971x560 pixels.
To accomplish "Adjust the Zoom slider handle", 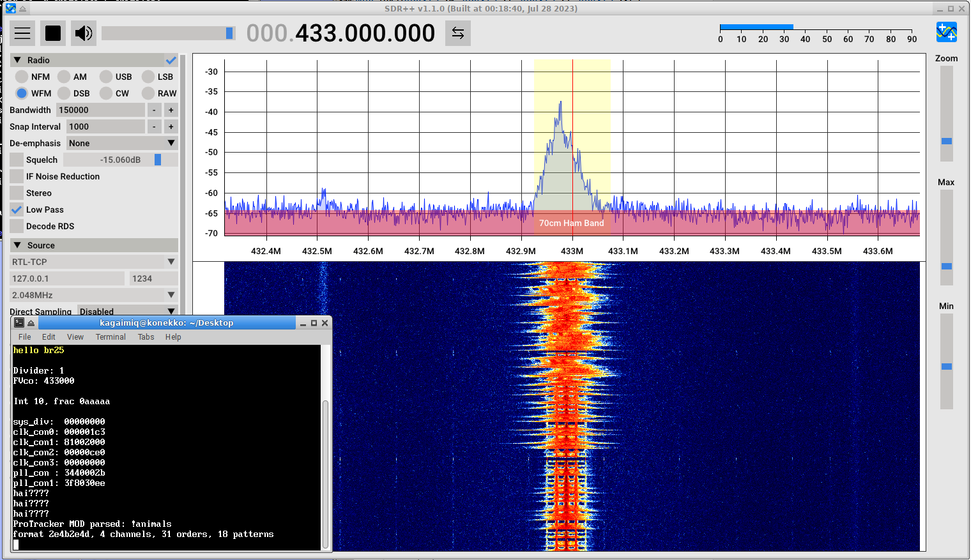I will pyautogui.click(x=946, y=141).
